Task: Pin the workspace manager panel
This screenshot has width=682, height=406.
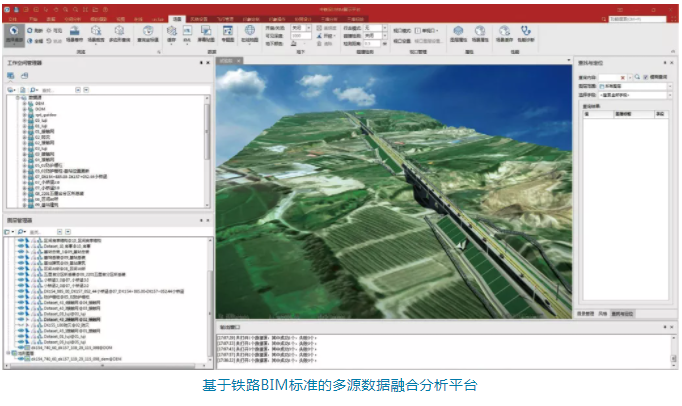Action: (x=201, y=63)
